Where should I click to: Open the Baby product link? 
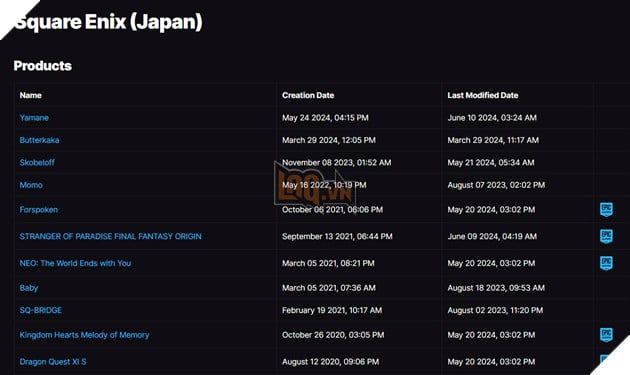(x=29, y=288)
